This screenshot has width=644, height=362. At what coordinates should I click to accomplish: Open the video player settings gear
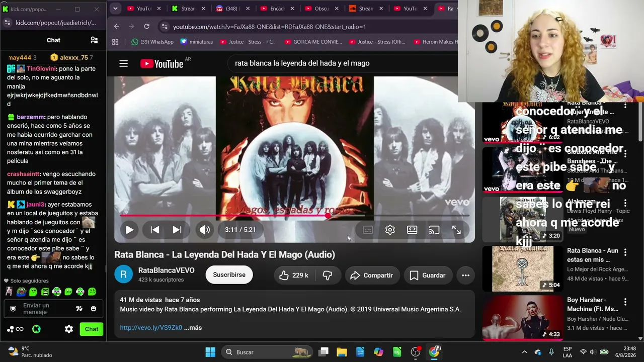(x=390, y=230)
